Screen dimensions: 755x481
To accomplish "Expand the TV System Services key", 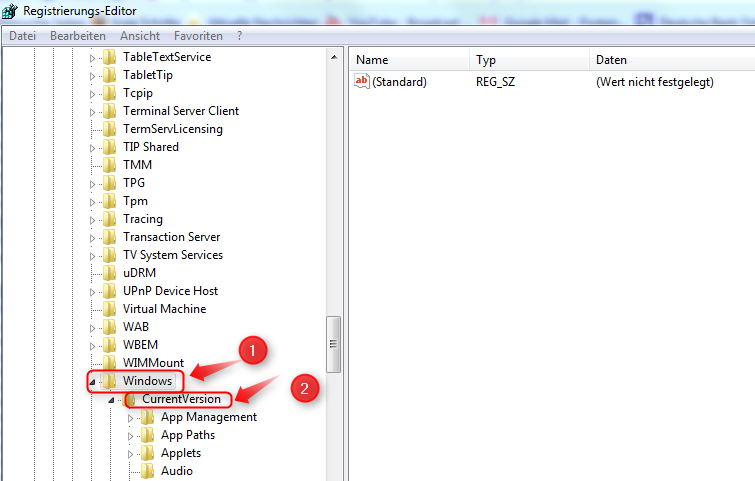I will coord(92,256).
